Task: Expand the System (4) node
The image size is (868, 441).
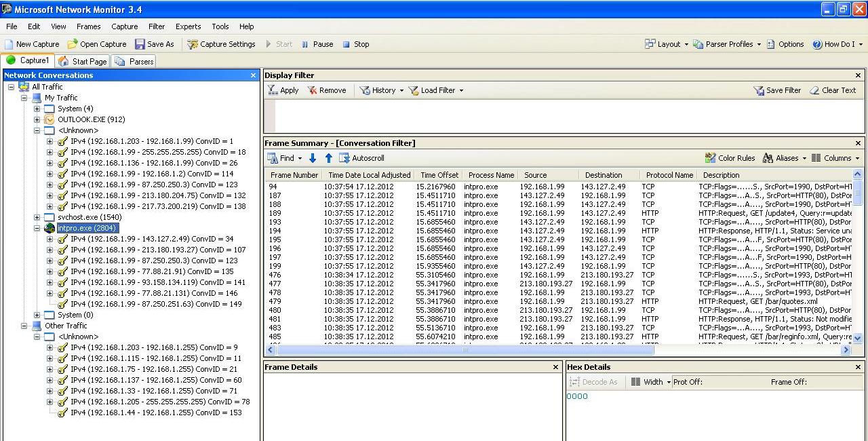Action: click(37, 109)
